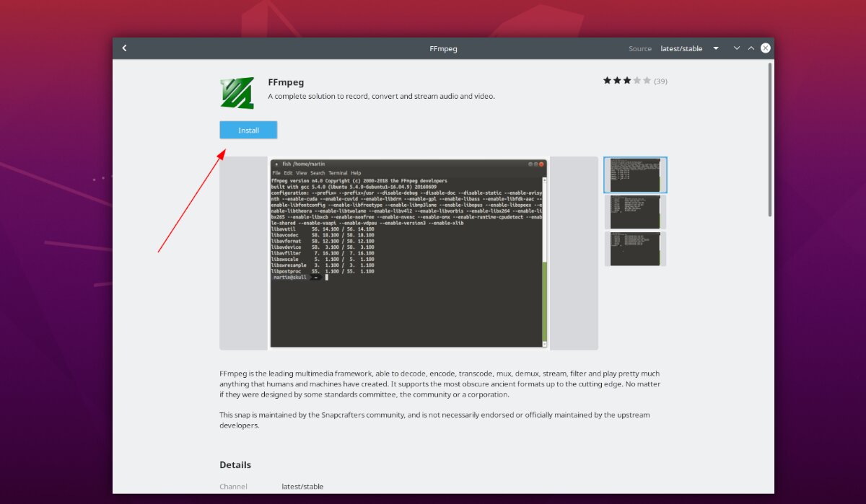Click the first filled rating star
Image resolution: width=866 pixels, height=504 pixels.
(x=608, y=81)
